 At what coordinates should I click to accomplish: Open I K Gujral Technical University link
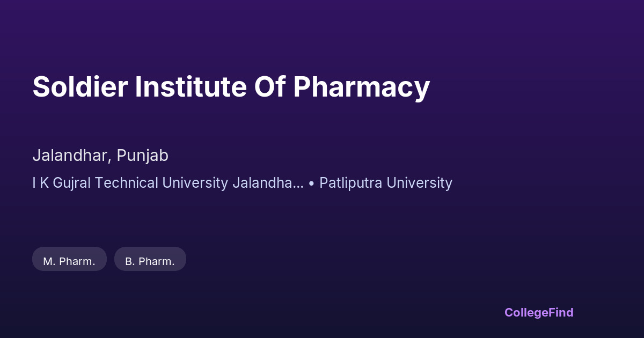tap(167, 183)
